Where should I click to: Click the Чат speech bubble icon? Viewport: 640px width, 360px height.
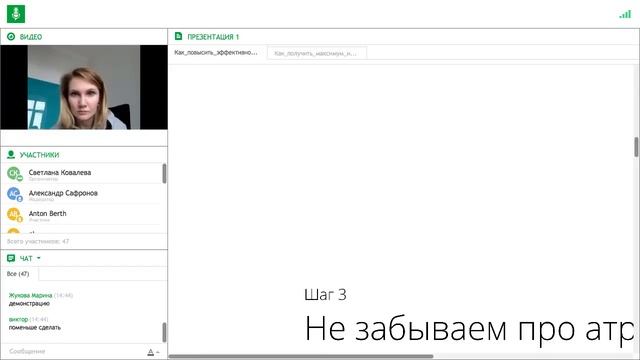(11, 258)
